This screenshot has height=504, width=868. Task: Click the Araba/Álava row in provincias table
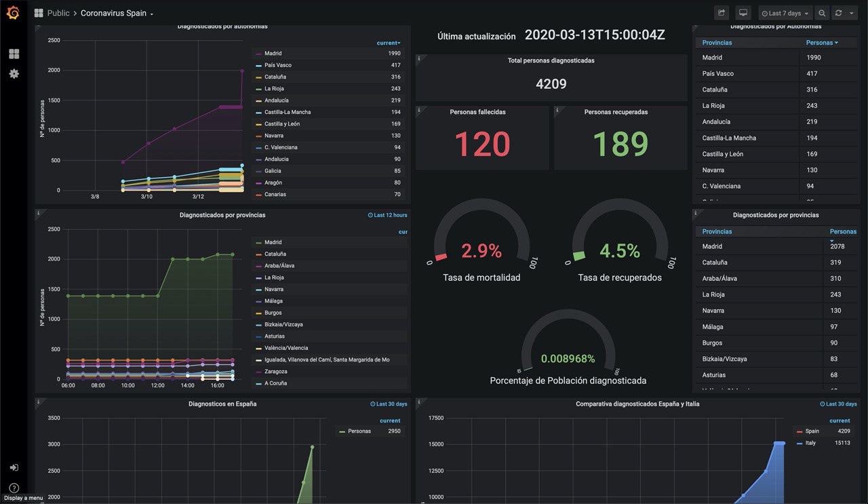[x=777, y=279]
